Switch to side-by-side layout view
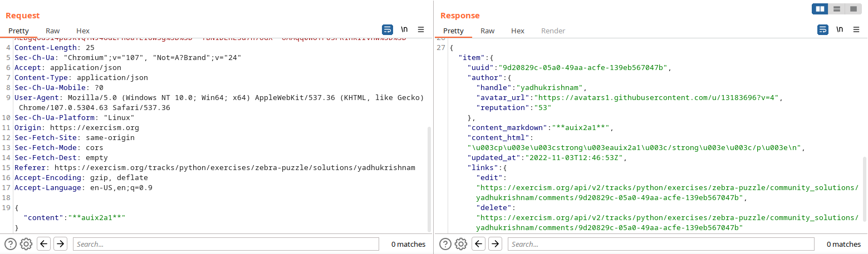The width and height of the screenshot is (868, 254). pos(820,9)
